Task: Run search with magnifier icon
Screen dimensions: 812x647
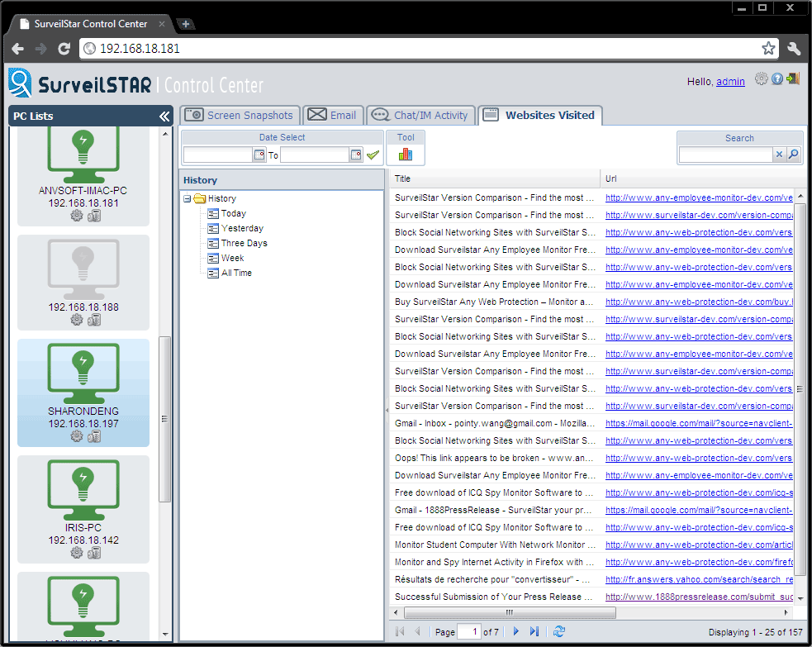Action: coord(793,155)
